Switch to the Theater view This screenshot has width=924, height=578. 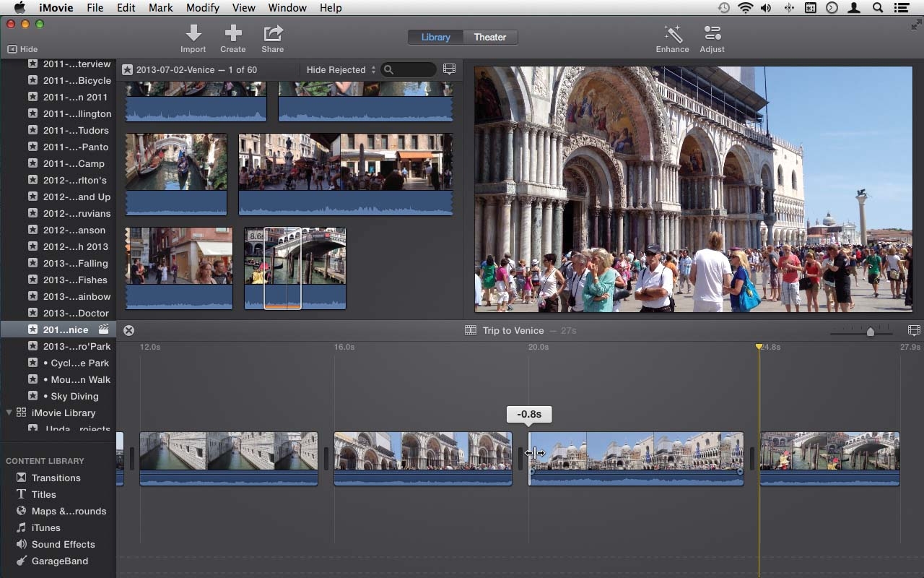pyautogui.click(x=490, y=37)
